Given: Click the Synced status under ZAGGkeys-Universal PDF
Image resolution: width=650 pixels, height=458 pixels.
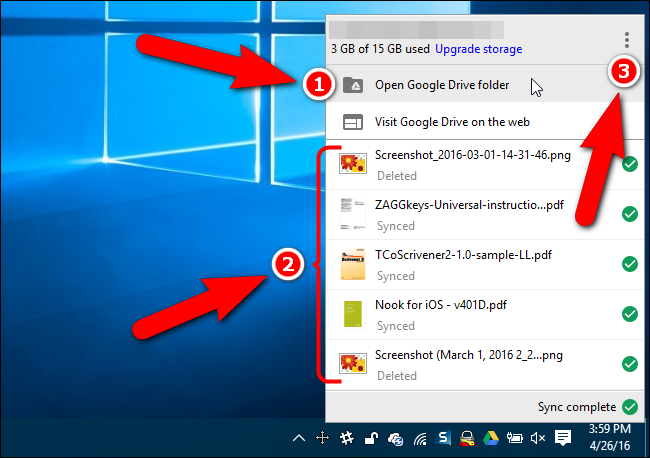Looking at the screenshot, I should (396, 226).
